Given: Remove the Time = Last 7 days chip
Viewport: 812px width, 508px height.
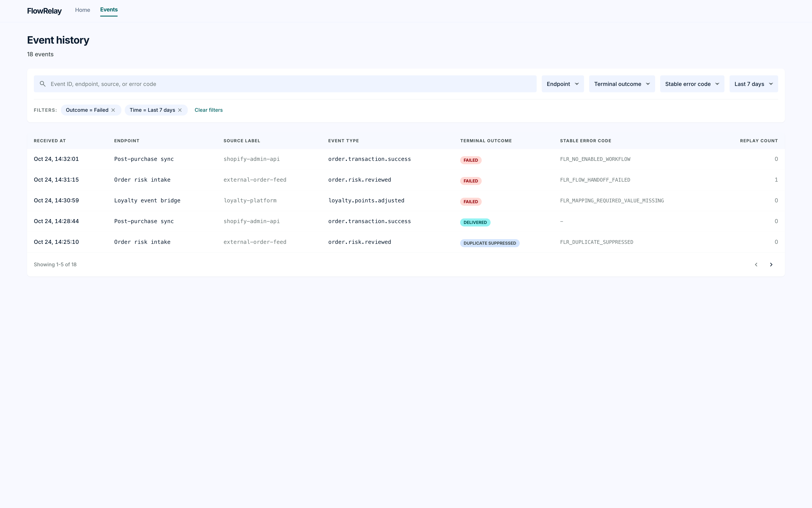Looking at the screenshot, I should pos(180,110).
